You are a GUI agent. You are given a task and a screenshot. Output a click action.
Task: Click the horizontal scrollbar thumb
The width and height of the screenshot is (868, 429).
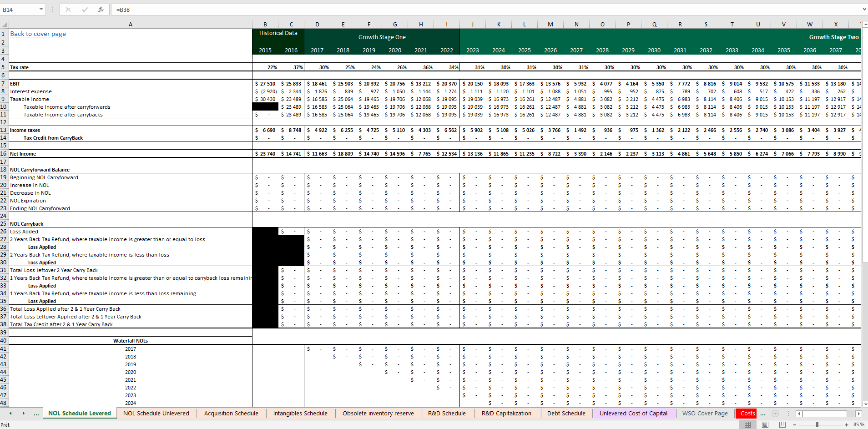click(825, 414)
